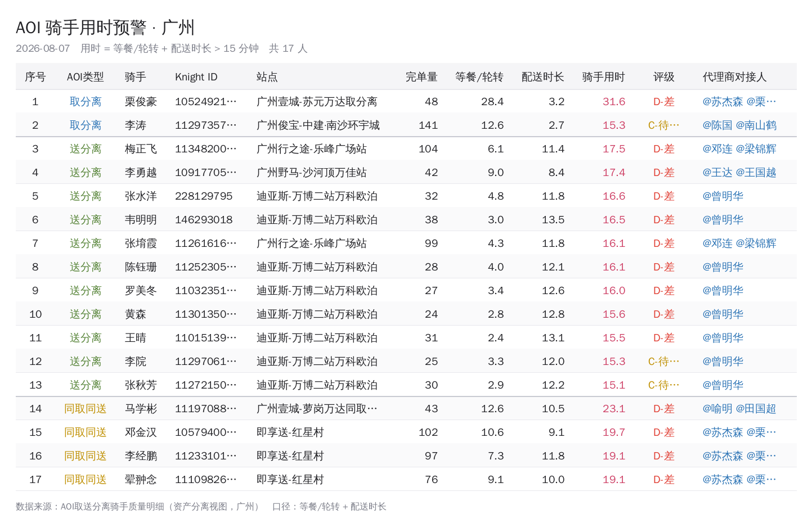The image size is (812, 532).
Task: Click the 序号 column header
Action: (35, 77)
